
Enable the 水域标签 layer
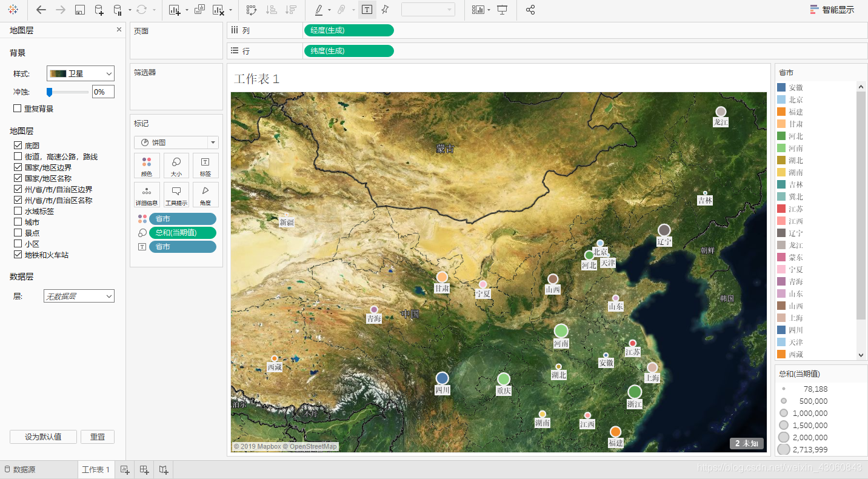pyautogui.click(x=18, y=211)
